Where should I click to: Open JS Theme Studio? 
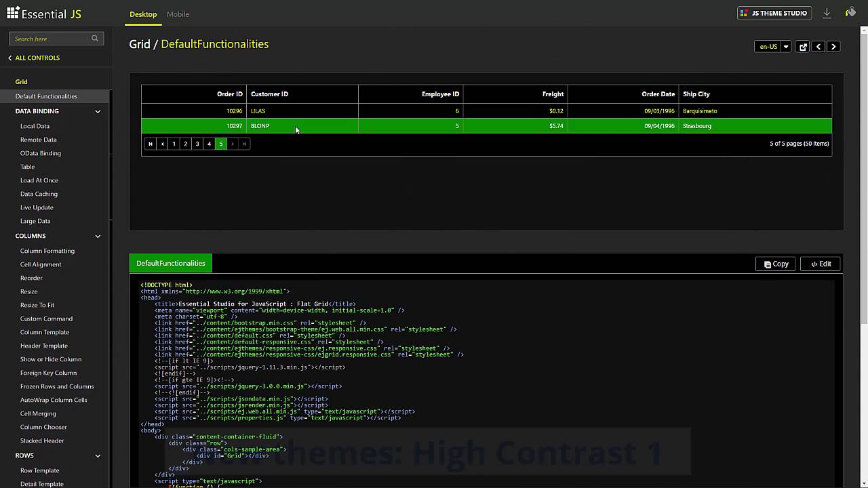click(774, 13)
